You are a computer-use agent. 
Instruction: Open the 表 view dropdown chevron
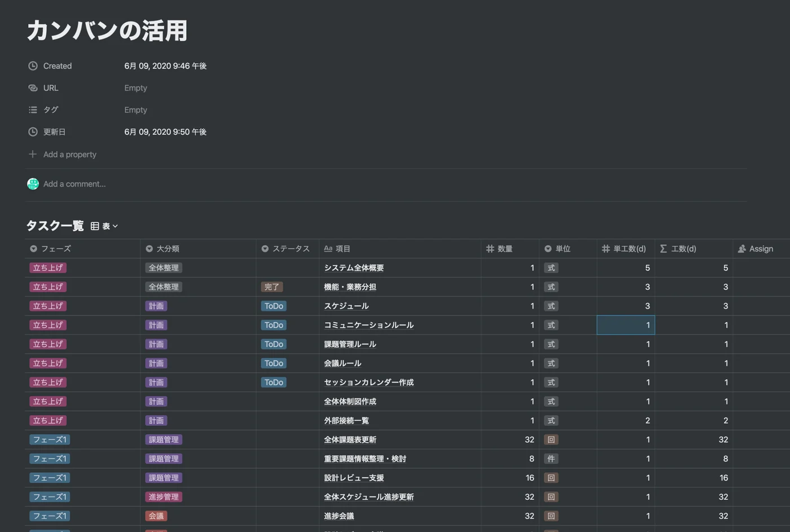115,226
